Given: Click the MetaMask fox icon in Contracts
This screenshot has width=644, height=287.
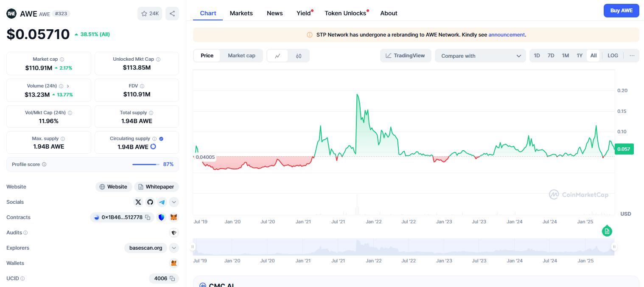Looking at the screenshot, I should 174,217.
